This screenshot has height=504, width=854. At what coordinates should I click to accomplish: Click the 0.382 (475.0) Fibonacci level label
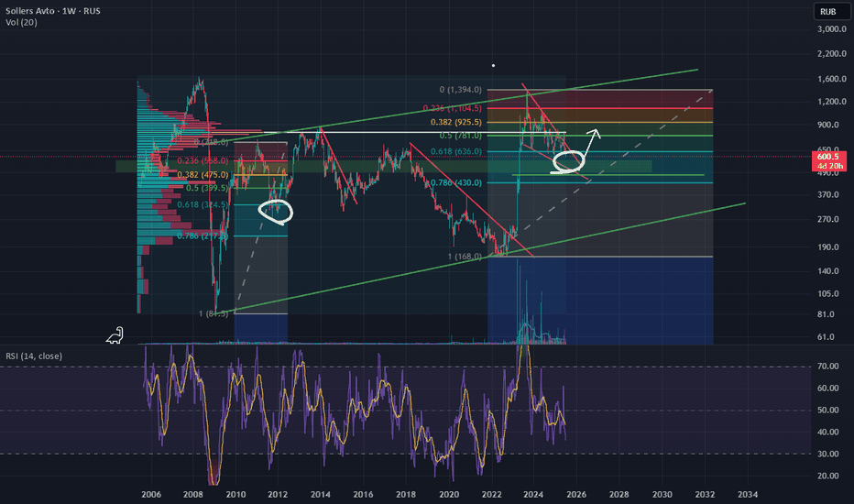(x=203, y=175)
